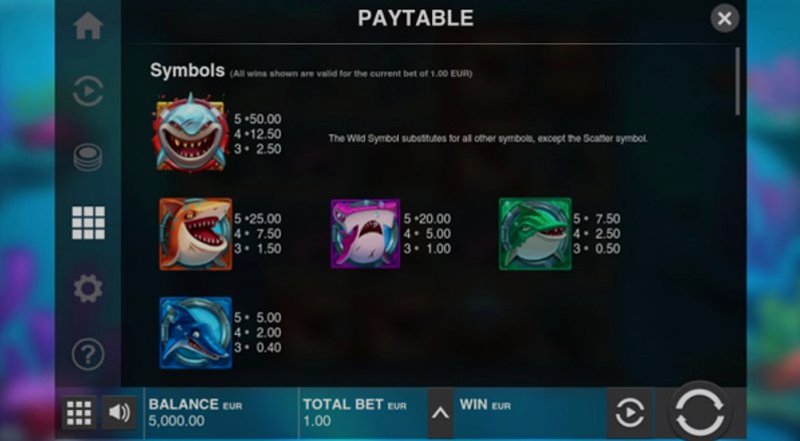Open the gear settings icon

click(x=88, y=288)
